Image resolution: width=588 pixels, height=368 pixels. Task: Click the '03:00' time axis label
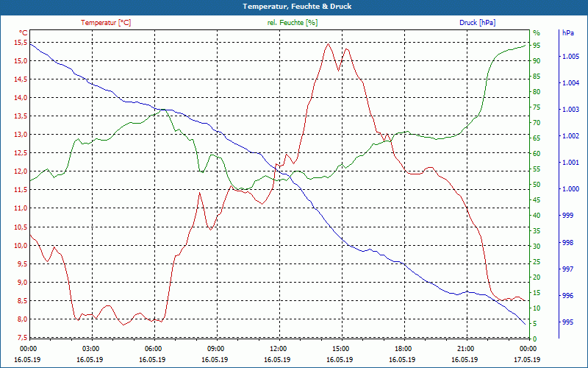[x=90, y=348]
